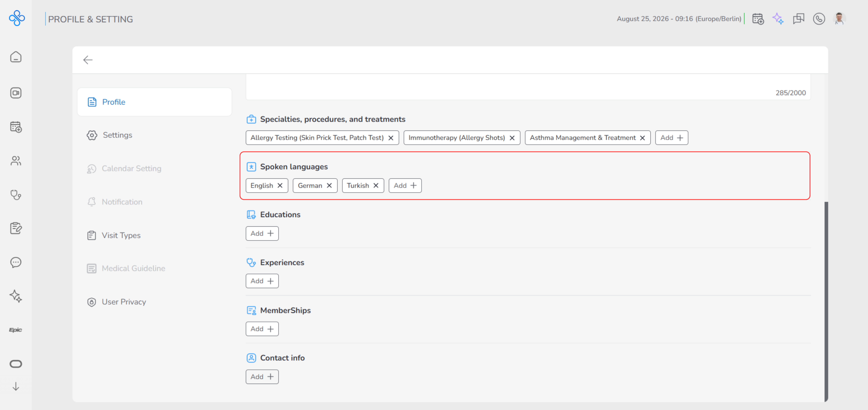This screenshot has width=868, height=410.
Task: Click the AI sparkle icon in header
Action: 778,19
